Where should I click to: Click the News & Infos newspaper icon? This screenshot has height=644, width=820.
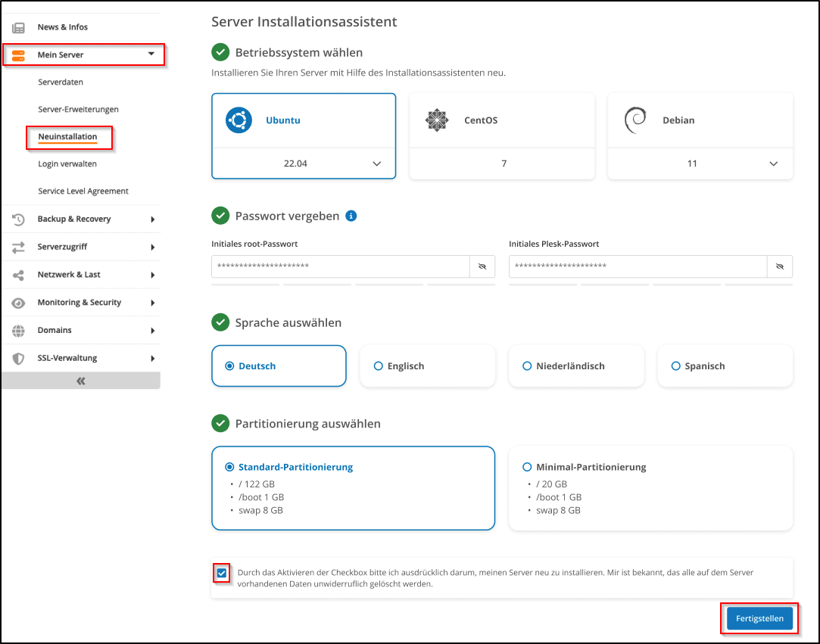tap(18, 27)
